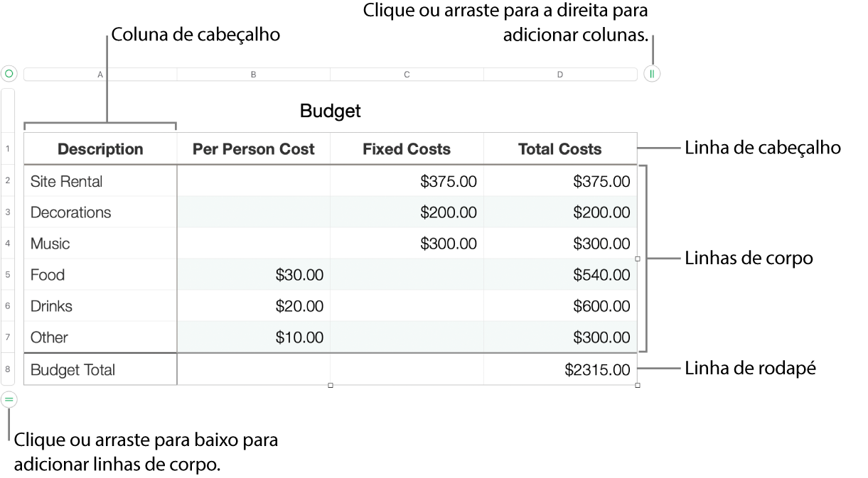
Task: Click the Budget table title
Action: tap(331, 111)
